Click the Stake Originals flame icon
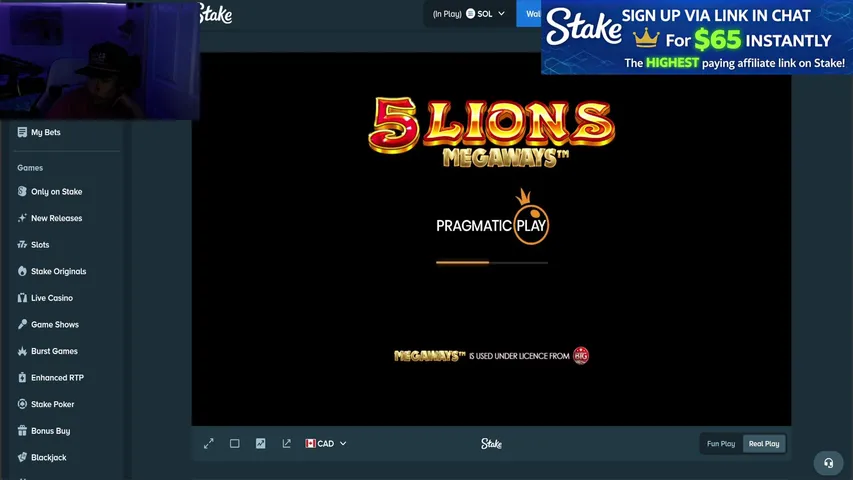853x480 pixels. click(22, 271)
